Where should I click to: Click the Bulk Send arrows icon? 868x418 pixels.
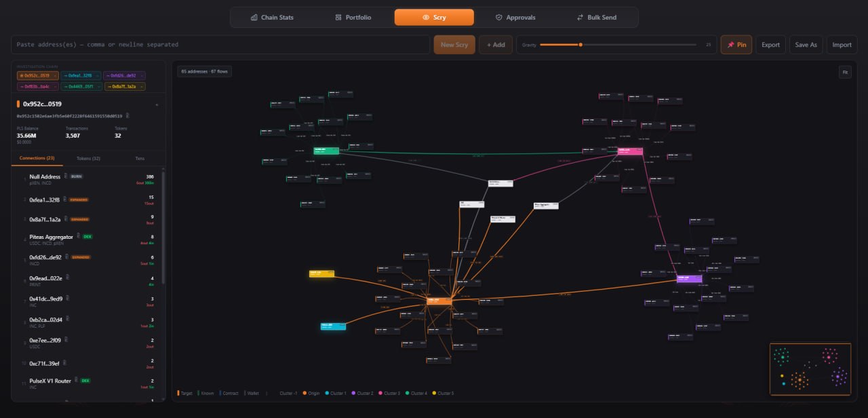(580, 17)
